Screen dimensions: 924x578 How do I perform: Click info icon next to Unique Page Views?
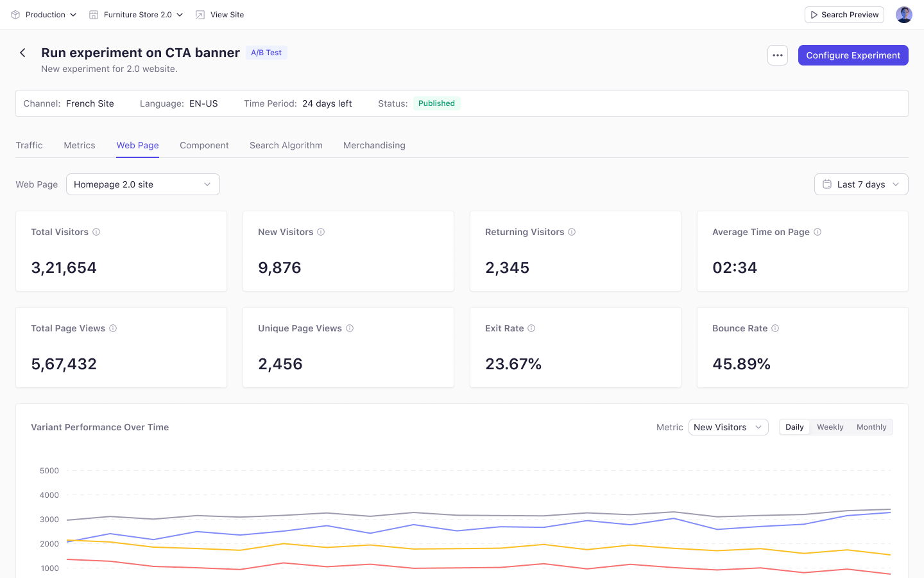click(x=350, y=328)
